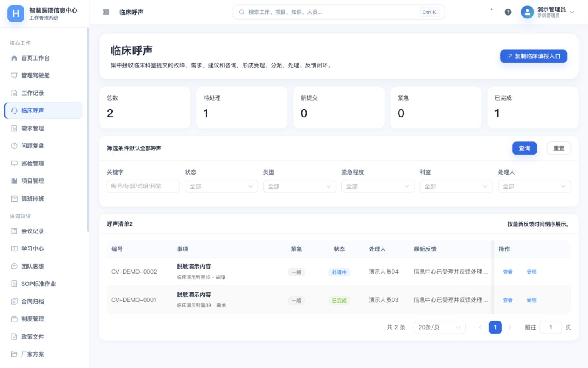Screen dimensions: 588x368
Task: Click the previous page arrow
Action: (x=480, y=327)
